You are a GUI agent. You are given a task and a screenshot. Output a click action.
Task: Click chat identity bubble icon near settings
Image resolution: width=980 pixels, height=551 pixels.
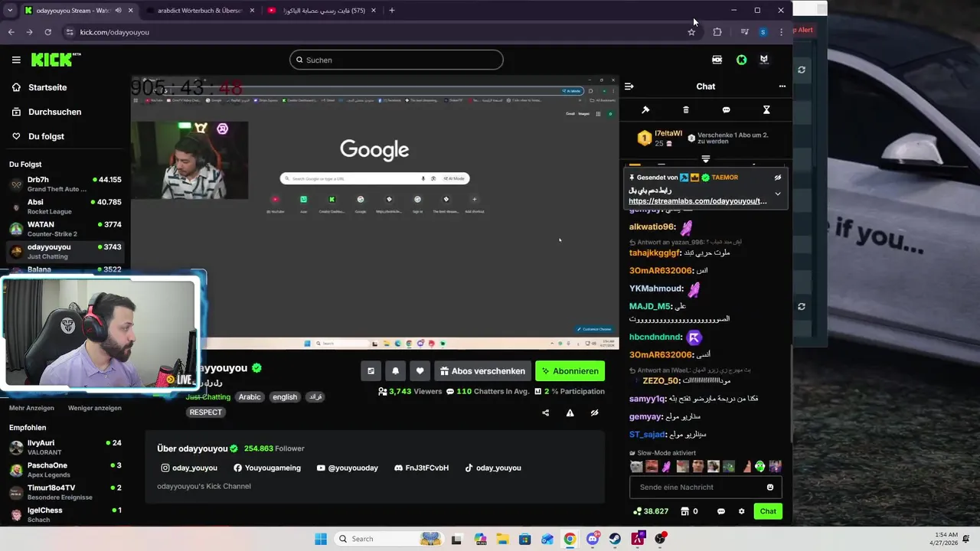(x=720, y=511)
